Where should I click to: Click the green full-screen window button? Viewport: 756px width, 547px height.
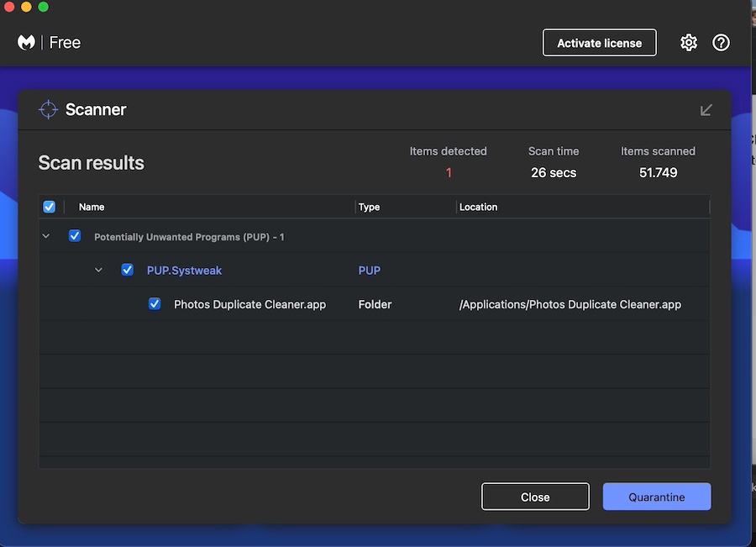click(x=43, y=7)
